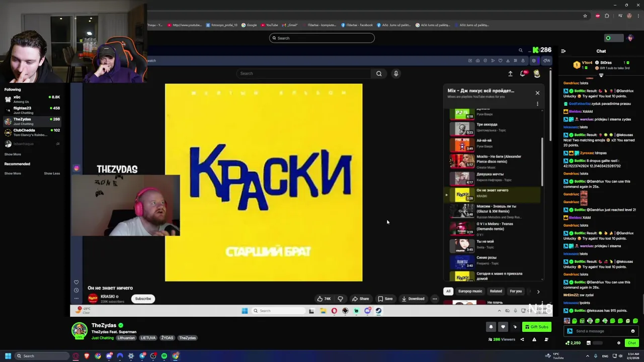Open Spotify from the Windows taskbar
644x362 pixels.
click(164, 356)
